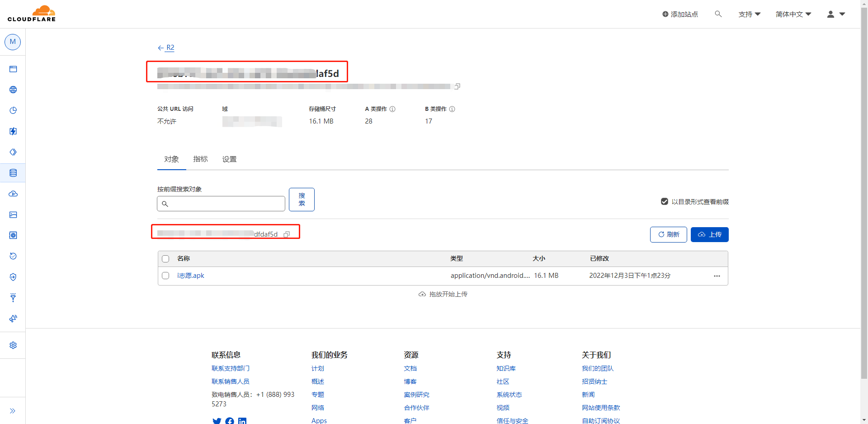Click the Cloudflare logo
868x424 pixels.
(x=32, y=14)
